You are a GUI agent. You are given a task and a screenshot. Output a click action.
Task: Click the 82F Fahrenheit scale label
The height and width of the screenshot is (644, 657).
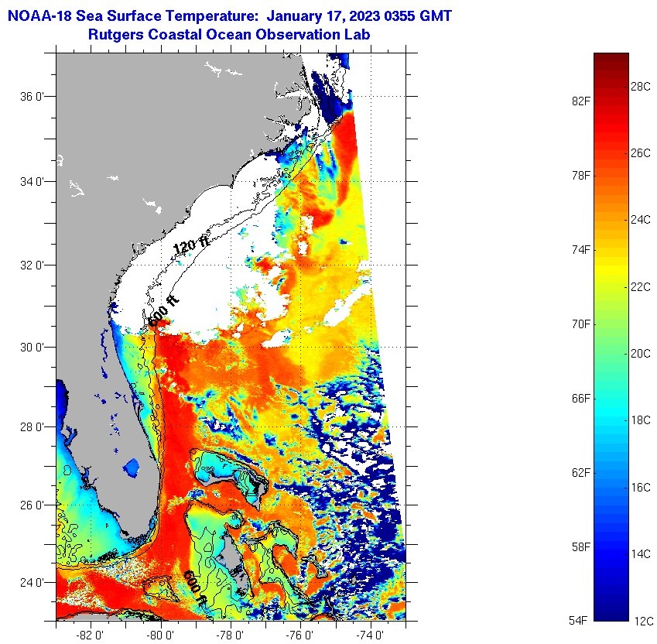pos(580,101)
